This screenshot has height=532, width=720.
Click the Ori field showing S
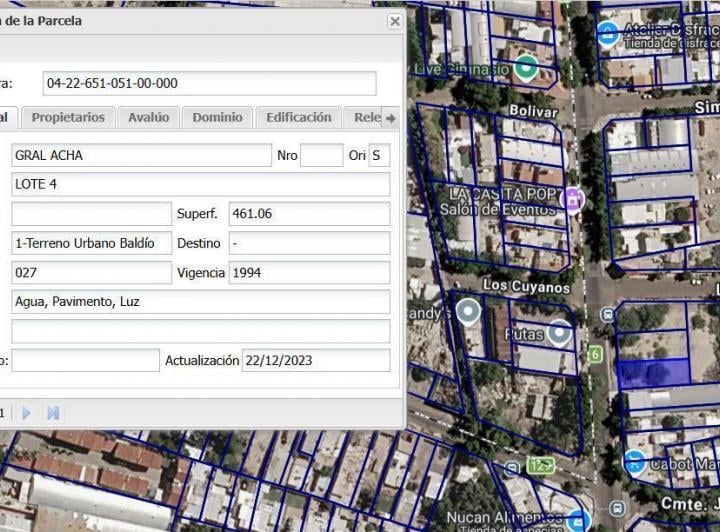pos(379,155)
